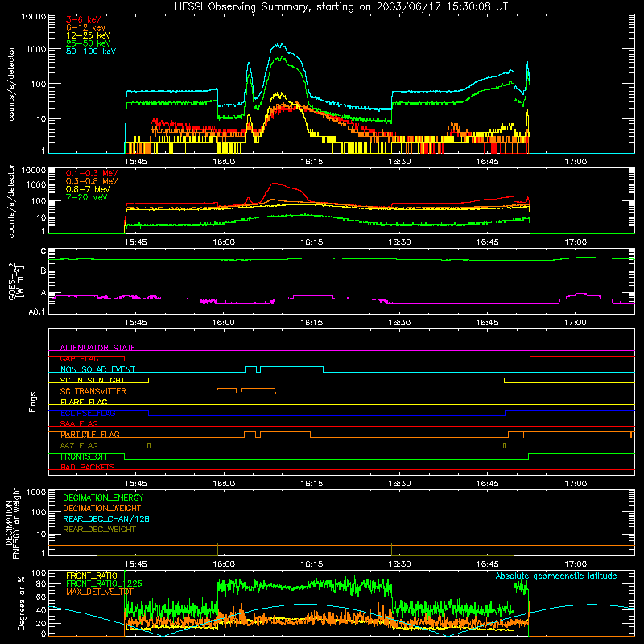Click the Flags vertical axis label

(33, 402)
